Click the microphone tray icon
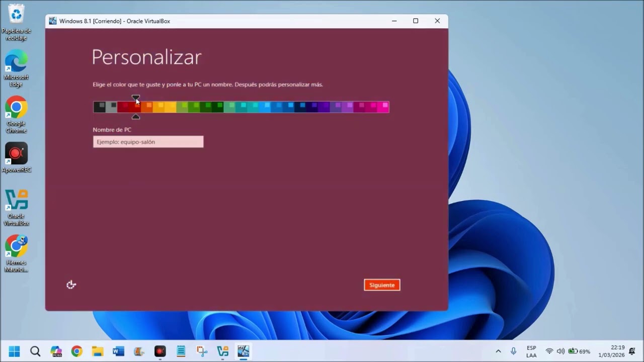 coord(513,351)
